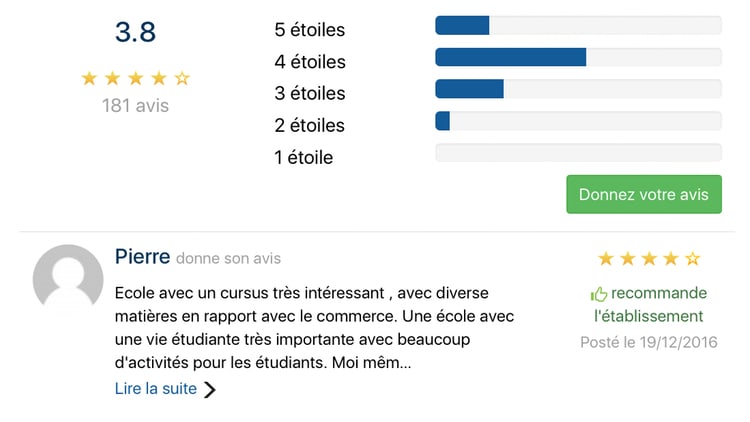Click the Donnez votre avis button

coord(644,194)
